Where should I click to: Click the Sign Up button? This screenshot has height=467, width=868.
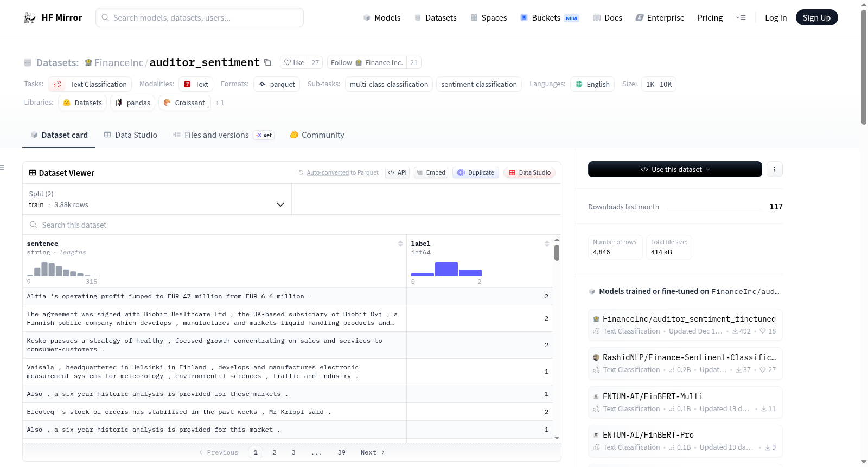pyautogui.click(x=816, y=17)
